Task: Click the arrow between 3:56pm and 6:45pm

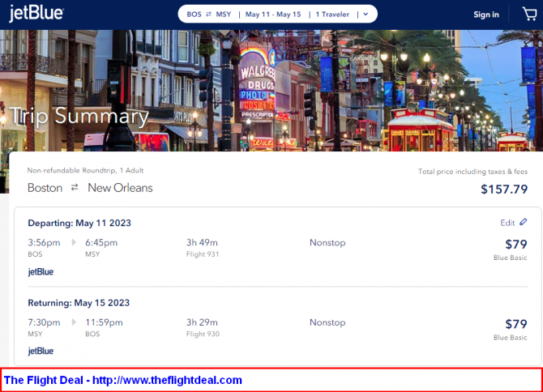Action: pyautogui.click(x=74, y=242)
